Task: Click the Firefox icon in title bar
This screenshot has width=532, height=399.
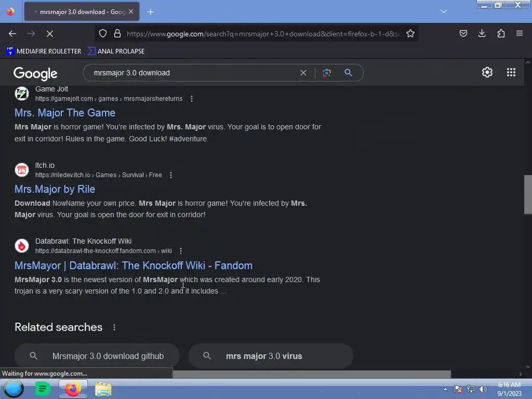Action: coord(10,11)
